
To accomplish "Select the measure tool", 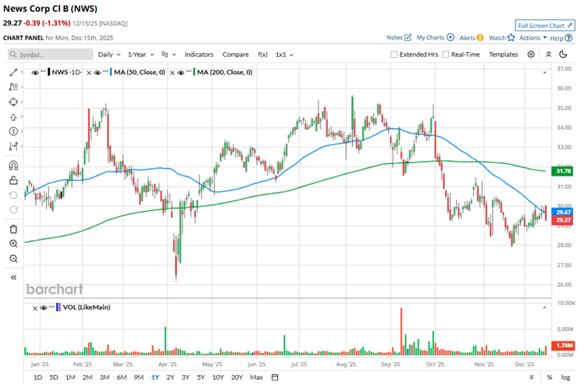I will tap(13, 146).
